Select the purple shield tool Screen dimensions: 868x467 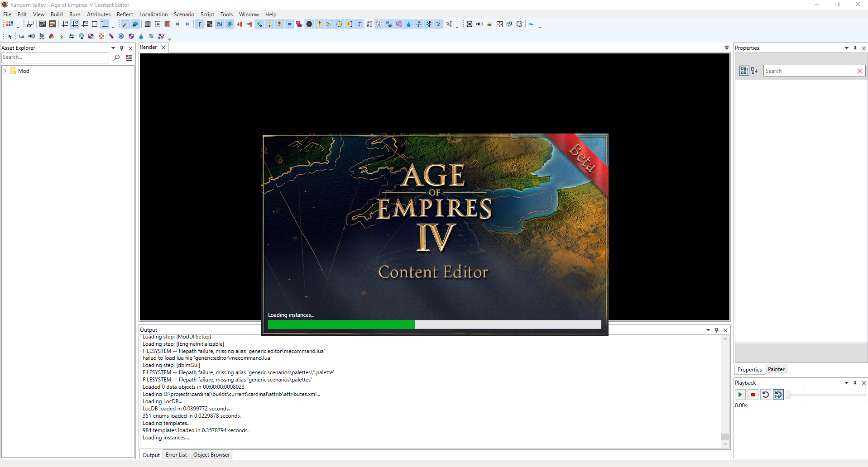coord(131,37)
